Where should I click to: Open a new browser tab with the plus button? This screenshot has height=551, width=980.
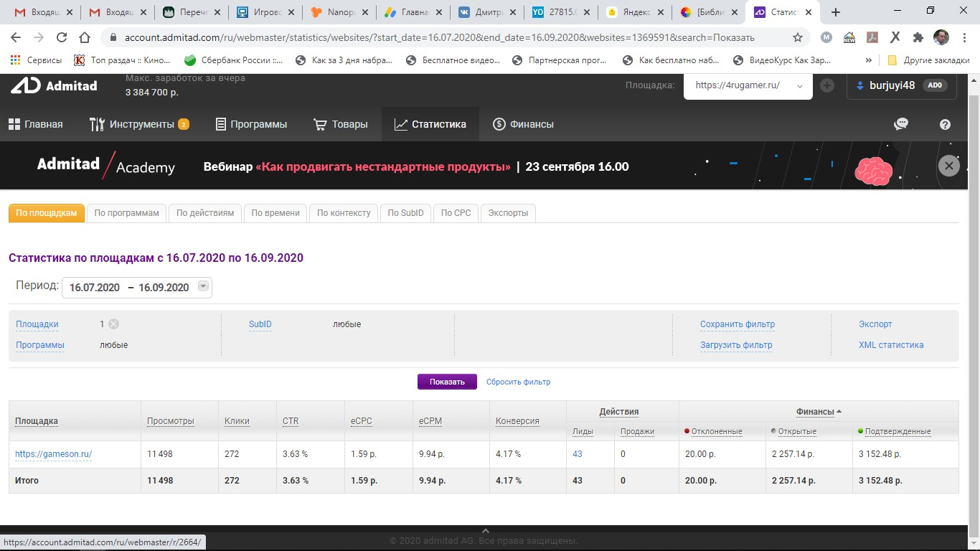click(835, 11)
